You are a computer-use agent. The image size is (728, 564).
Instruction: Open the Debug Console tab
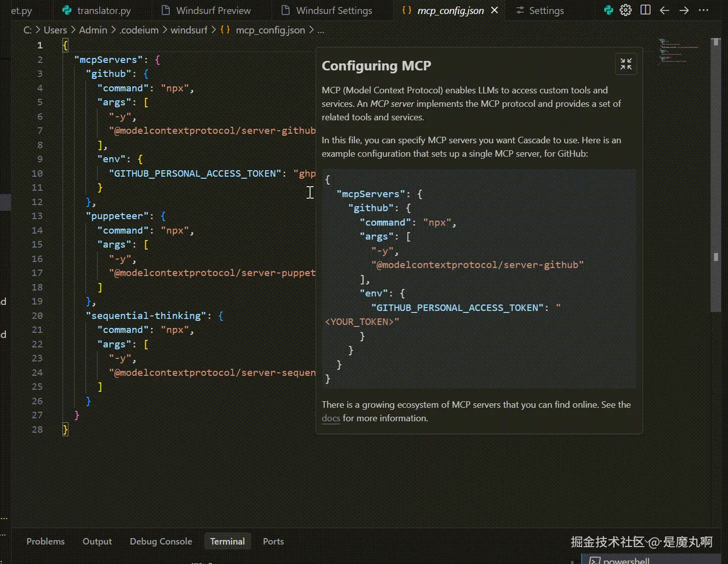coord(161,542)
